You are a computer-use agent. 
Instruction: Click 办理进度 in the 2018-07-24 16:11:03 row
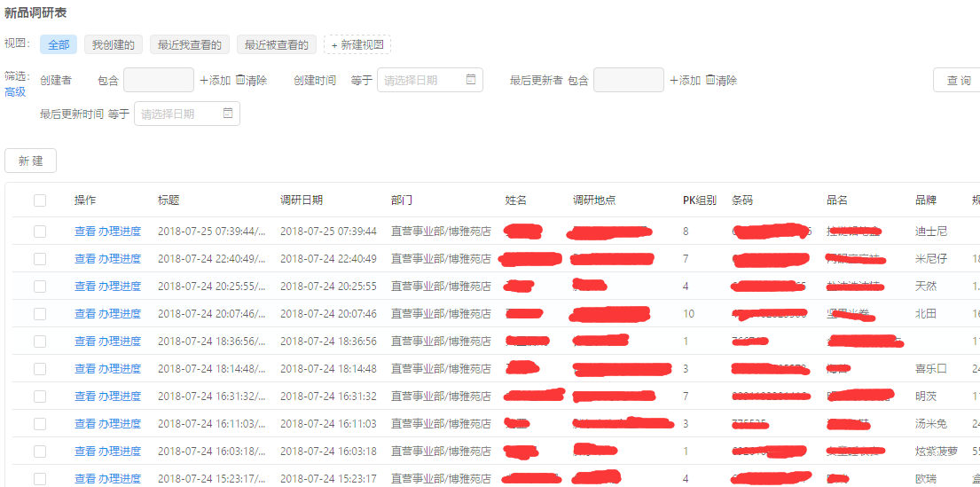tap(120, 424)
